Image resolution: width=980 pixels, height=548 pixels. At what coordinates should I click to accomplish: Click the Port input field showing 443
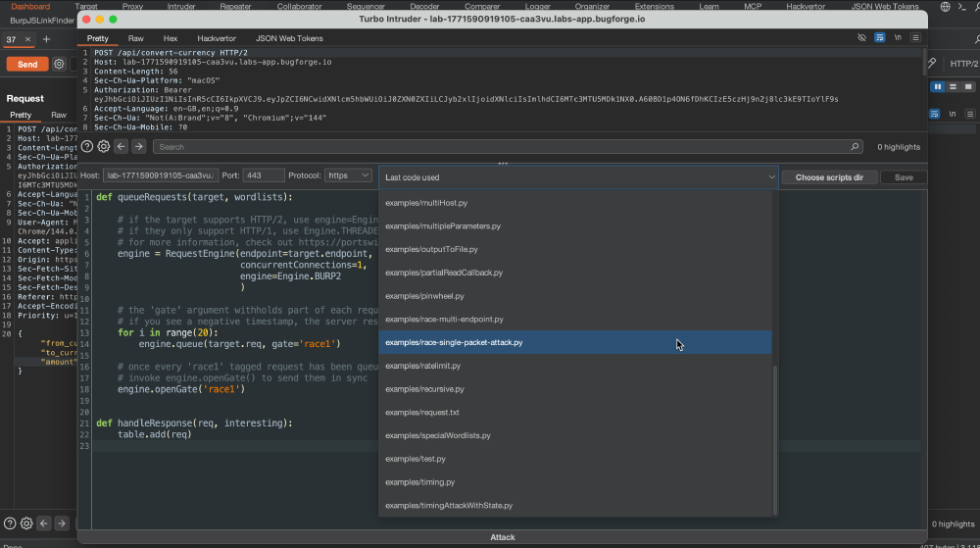pos(263,175)
